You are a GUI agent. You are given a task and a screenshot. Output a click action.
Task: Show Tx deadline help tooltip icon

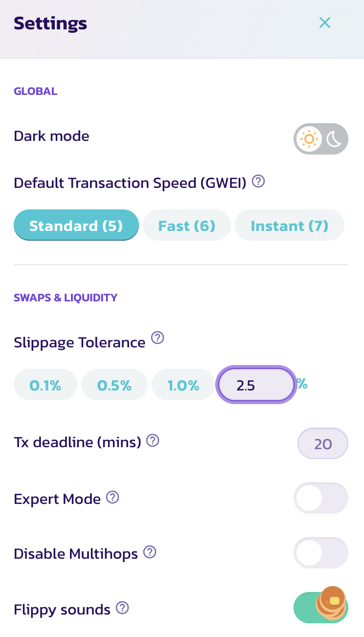153,441
